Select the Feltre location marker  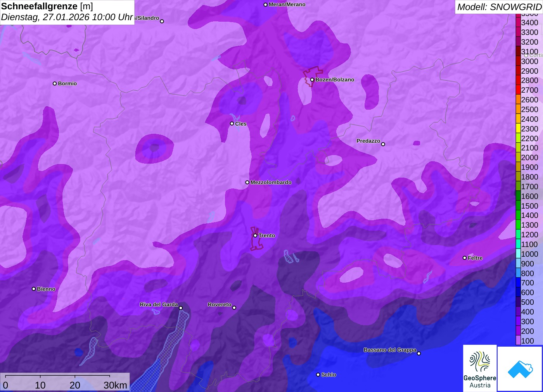point(465,258)
